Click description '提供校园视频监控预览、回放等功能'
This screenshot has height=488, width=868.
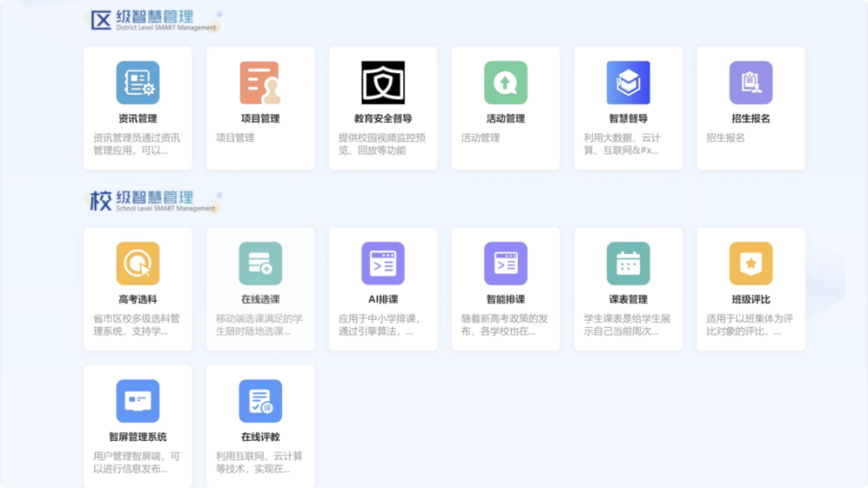coord(382,144)
